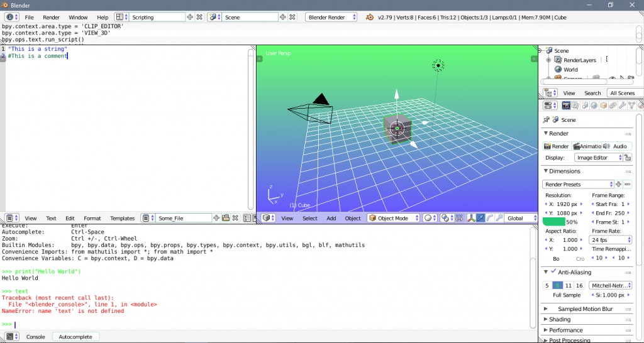Select the translate manipulator arrow icon
644x343 pixels.
point(480,218)
